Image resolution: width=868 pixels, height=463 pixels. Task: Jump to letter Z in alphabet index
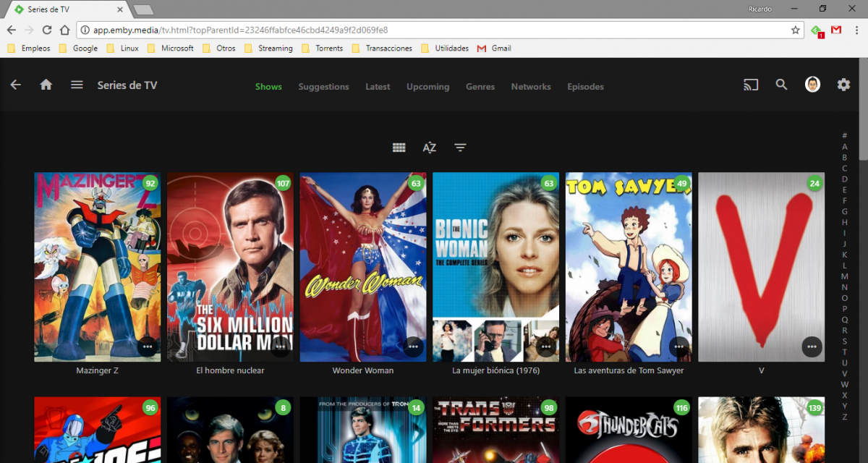pyautogui.click(x=844, y=417)
